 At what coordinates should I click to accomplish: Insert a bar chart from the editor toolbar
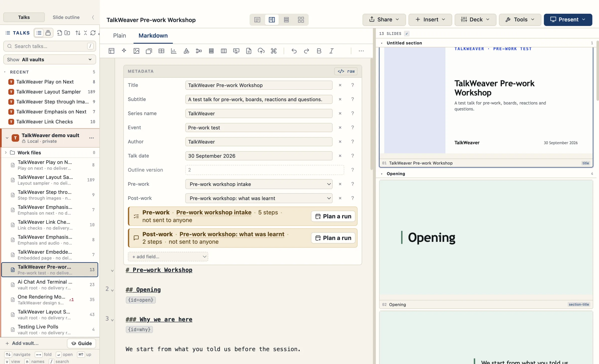click(174, 51)
